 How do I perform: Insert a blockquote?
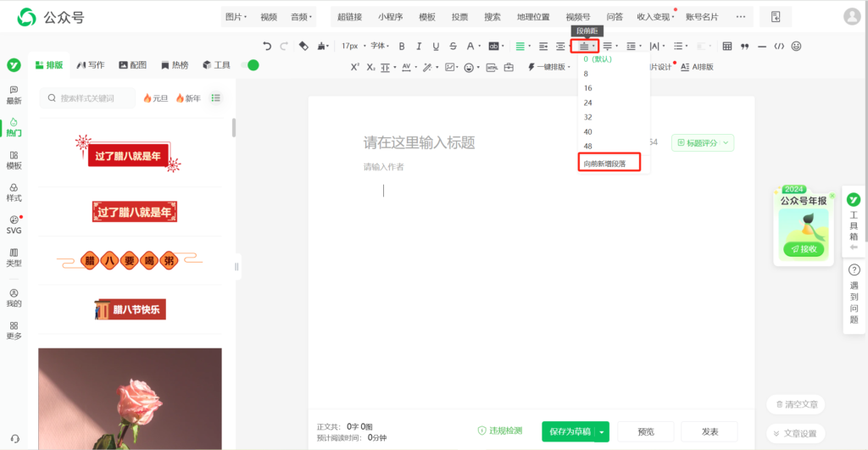click(744, 46)
